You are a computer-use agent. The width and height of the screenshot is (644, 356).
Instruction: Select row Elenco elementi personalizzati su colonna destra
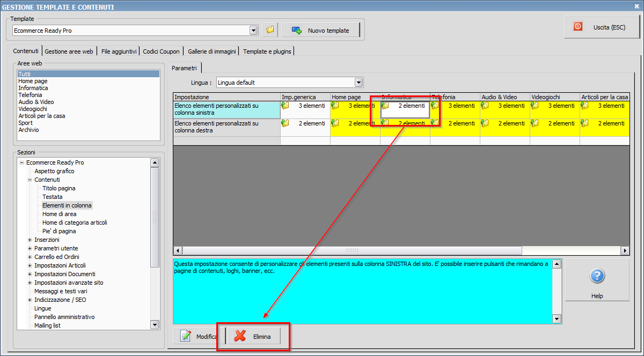click(227, 127)
